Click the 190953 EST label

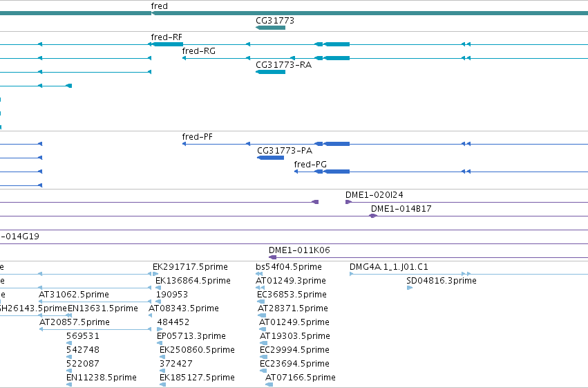pyautogui.click(x=172, y=295)
